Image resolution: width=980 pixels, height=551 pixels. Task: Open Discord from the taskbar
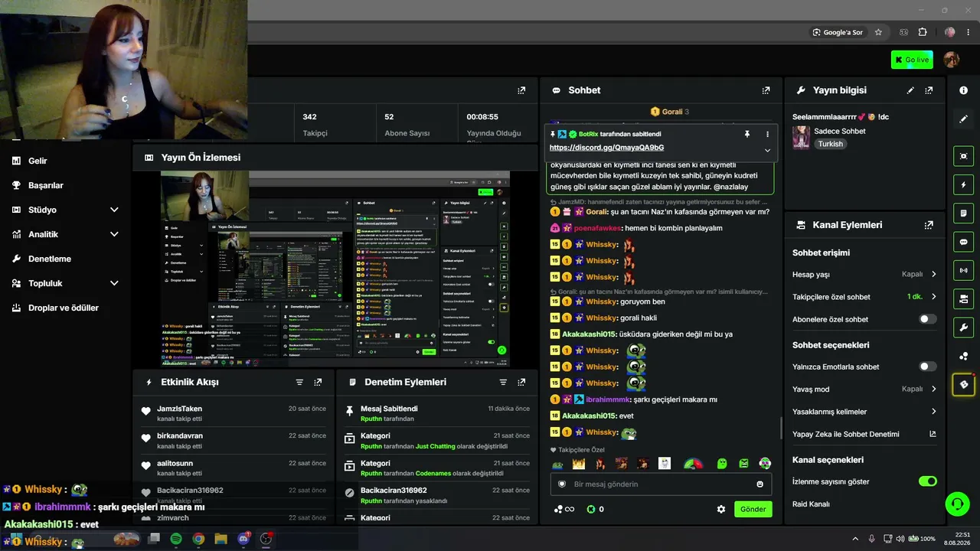(243, 539)
